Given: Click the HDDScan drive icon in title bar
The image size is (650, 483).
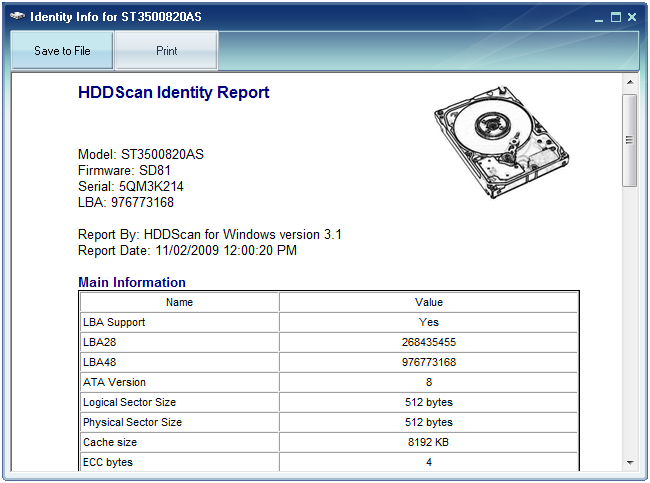Looking at the screenshot, I should pos(17,16).
